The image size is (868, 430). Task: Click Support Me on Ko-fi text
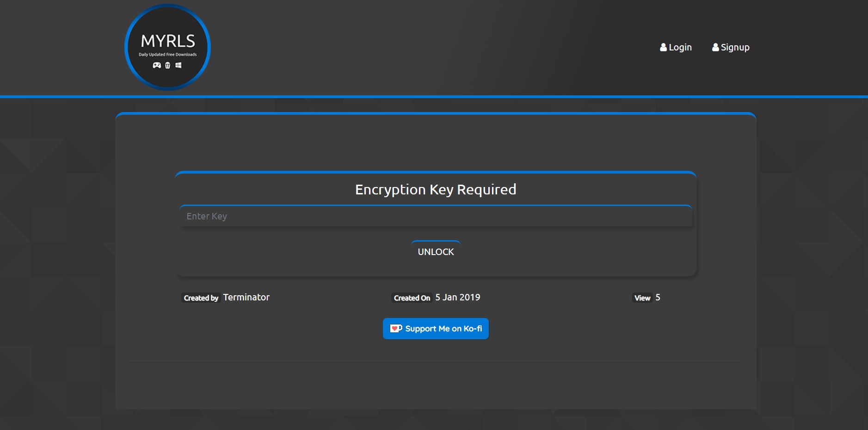pos(443,329)
